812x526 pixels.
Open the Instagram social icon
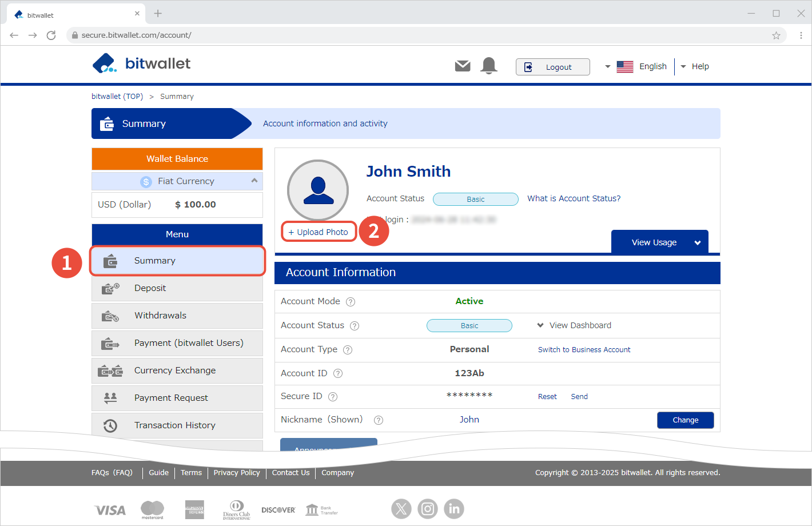pos(428,508)
